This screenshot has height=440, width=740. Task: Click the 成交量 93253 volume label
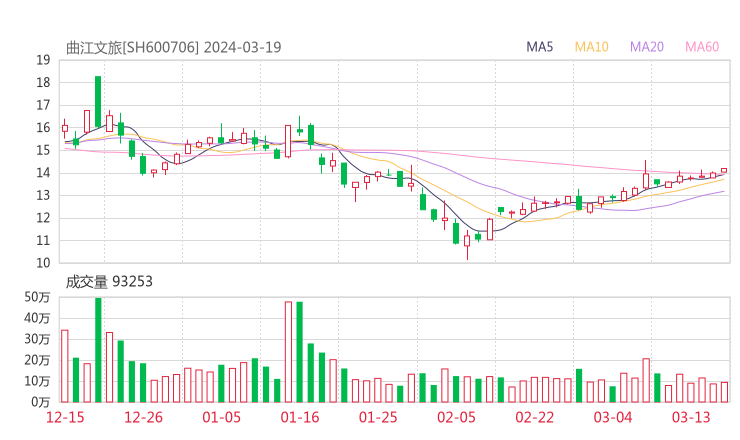109,282
